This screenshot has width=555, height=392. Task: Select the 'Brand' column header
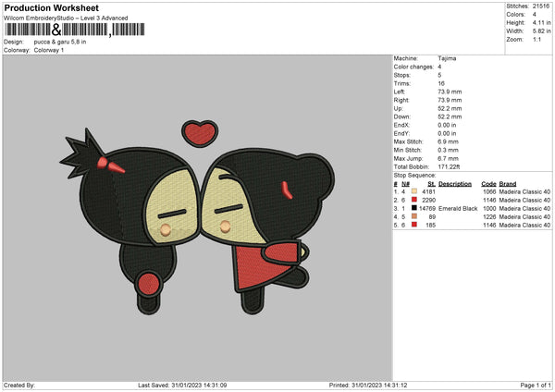click(x=508, y=184)
